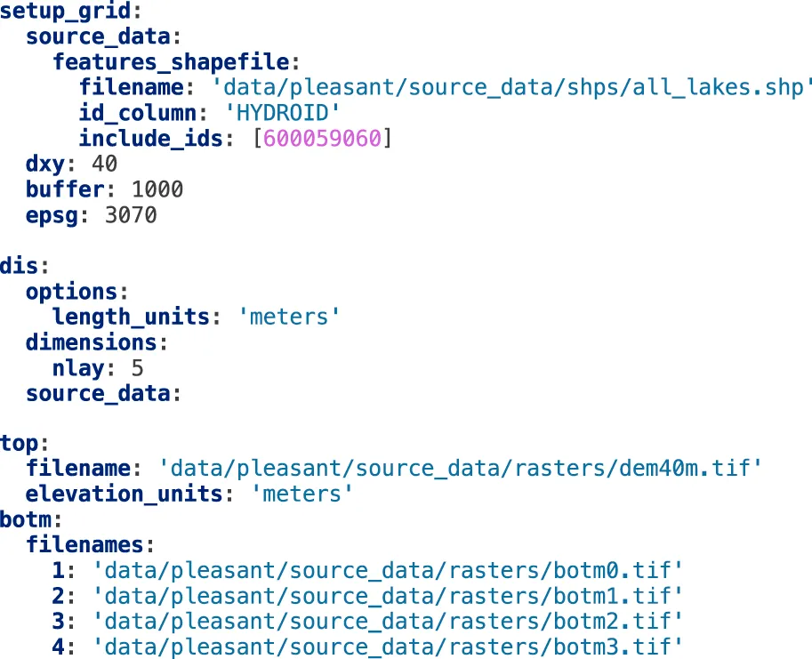Click the all_lakes.shp file path string
The height and width of the screenshot is (659, 812).
pyautogui.click(x=512, y=88)
